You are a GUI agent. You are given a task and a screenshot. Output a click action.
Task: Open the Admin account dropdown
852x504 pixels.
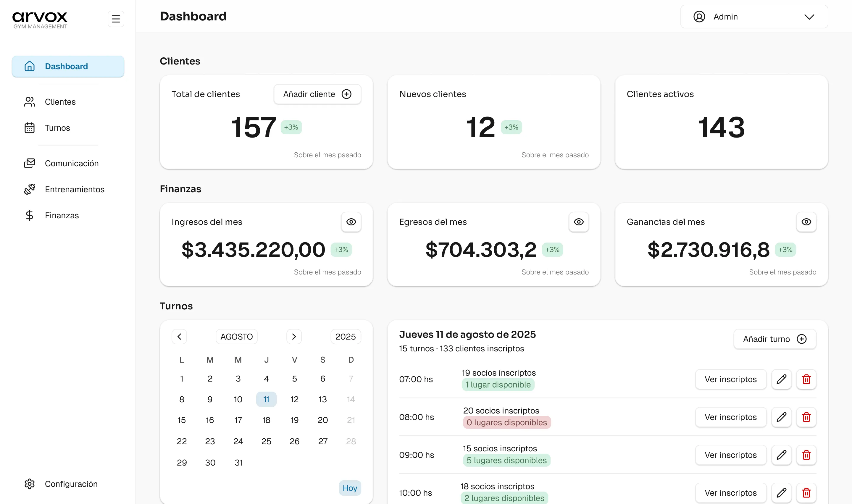point(754,17)
